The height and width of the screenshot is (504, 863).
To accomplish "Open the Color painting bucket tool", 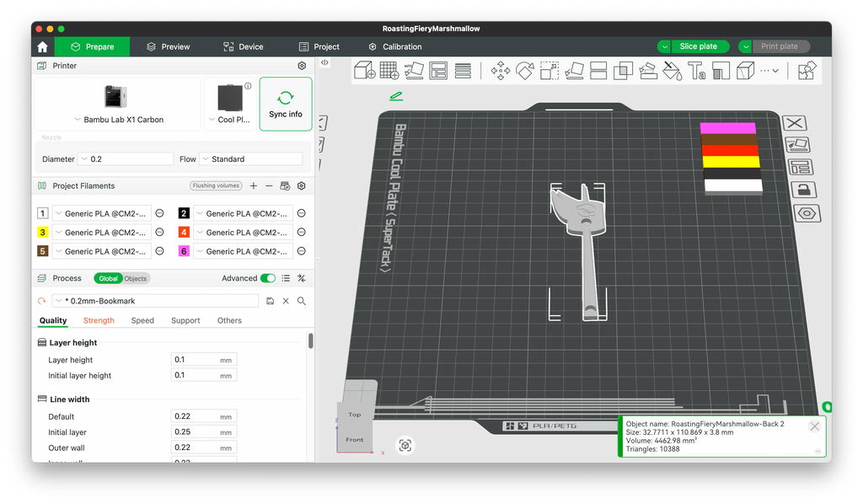I will point(672,71).
